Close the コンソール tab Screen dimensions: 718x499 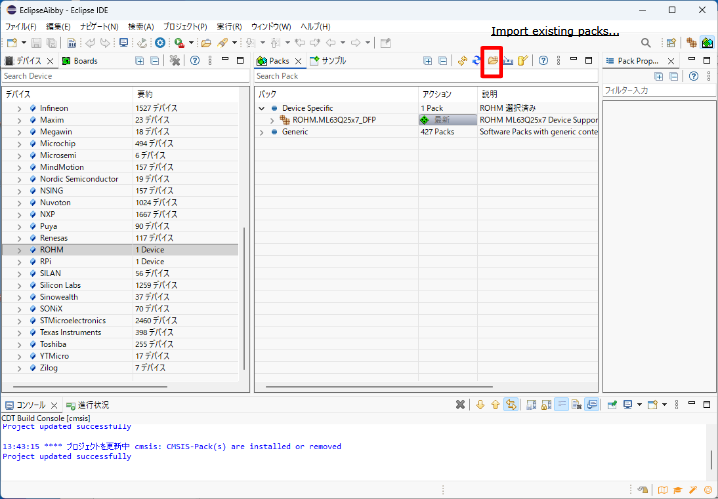coord(54,405)
